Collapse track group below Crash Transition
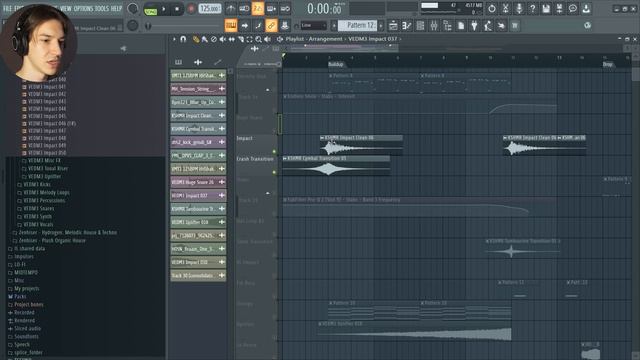This screenshot has height=360, width=640. point(267,193)
